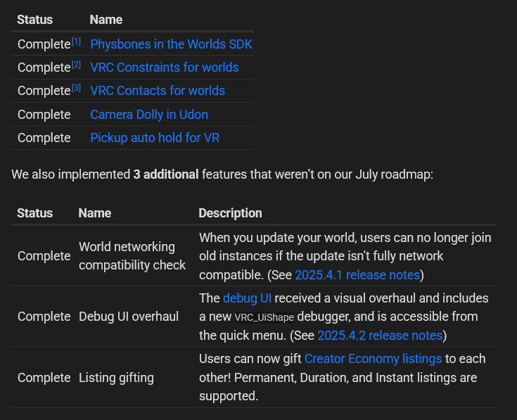Open the Physbones in the Worlds SDK link
The width and height of the screenshot is (517, 420).
click(x=171, y=44)
